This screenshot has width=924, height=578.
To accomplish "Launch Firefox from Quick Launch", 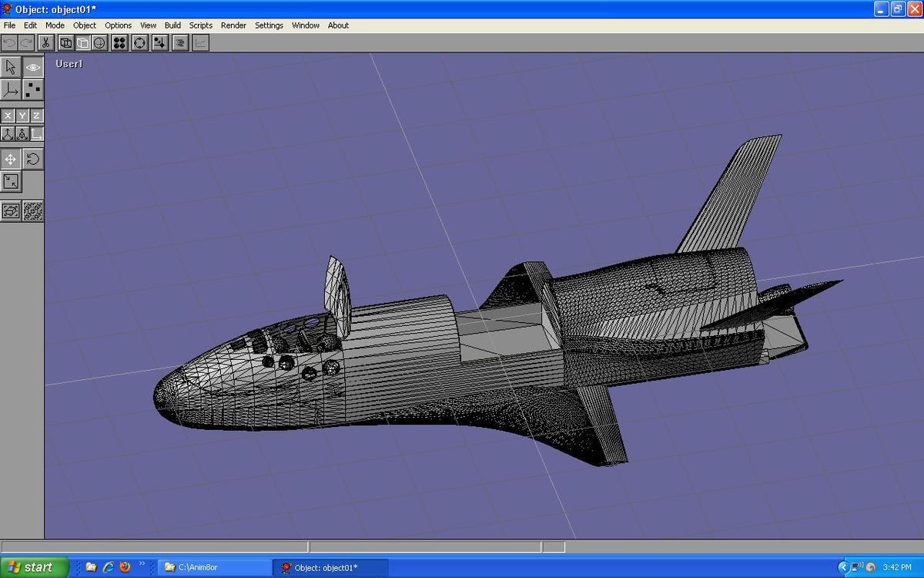I will [125, 567].
